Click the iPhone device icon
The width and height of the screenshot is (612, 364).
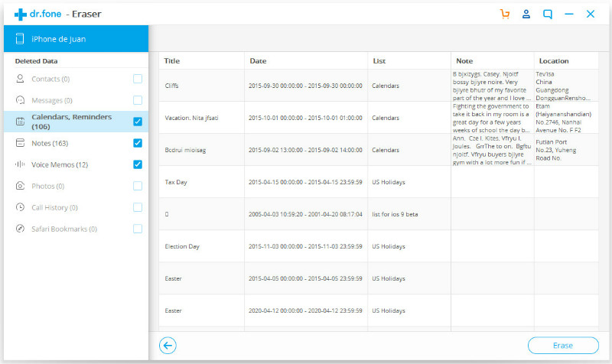20,39
